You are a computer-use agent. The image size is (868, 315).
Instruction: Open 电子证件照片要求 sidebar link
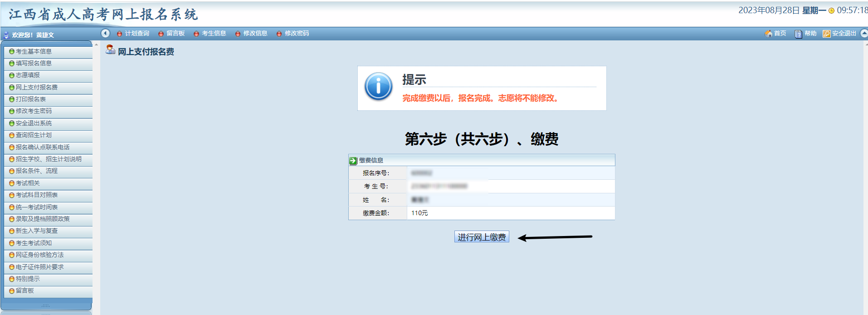(x=39, y=267)
